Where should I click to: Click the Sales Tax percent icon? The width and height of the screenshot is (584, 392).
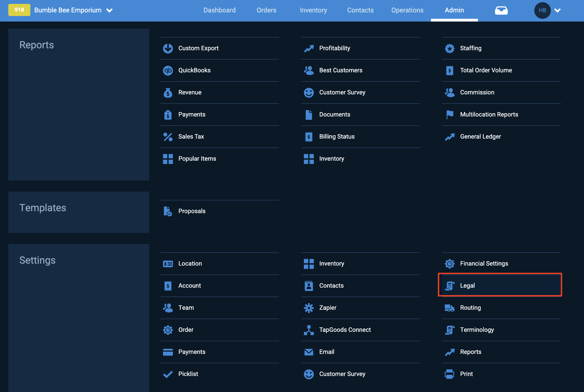coord(168,137)
